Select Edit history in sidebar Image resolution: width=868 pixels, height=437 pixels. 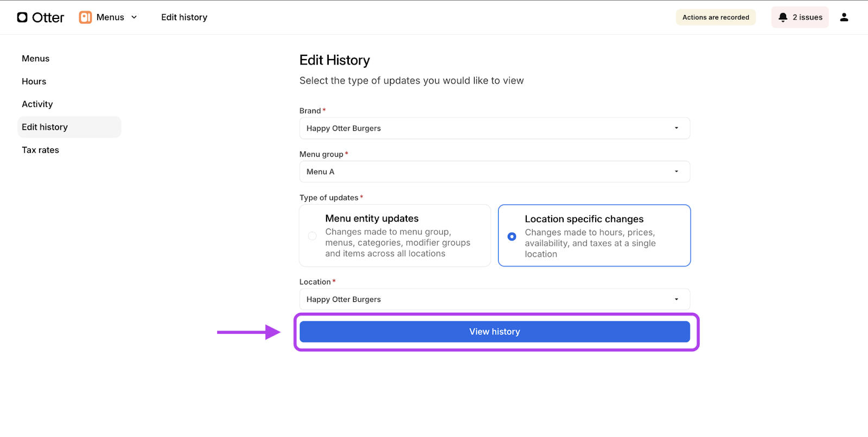point(45,127)
